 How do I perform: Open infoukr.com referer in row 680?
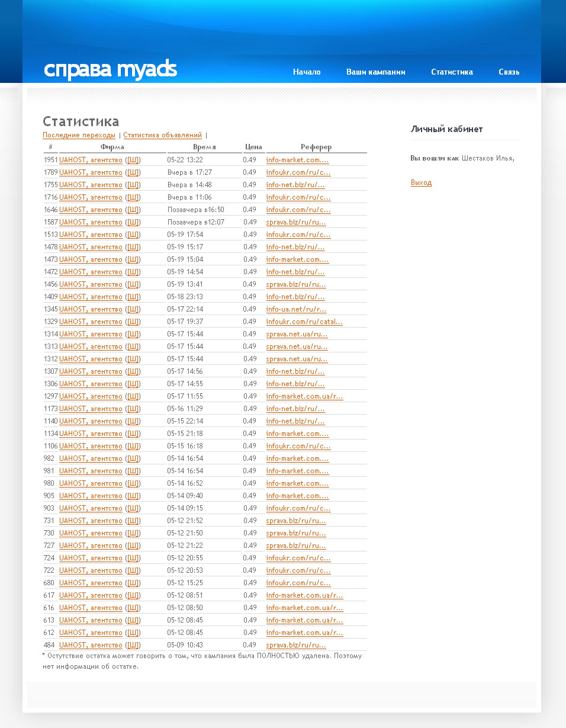point(298,583)
